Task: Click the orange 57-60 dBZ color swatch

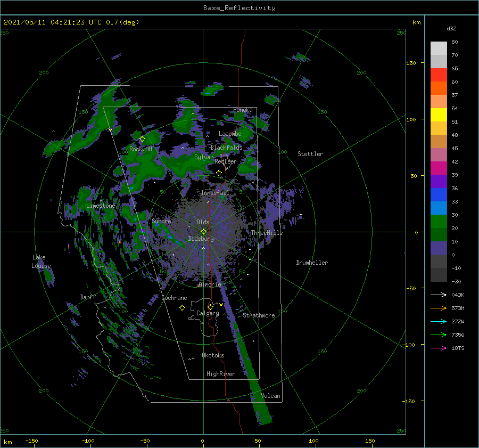Action: [x=439, y=88]
